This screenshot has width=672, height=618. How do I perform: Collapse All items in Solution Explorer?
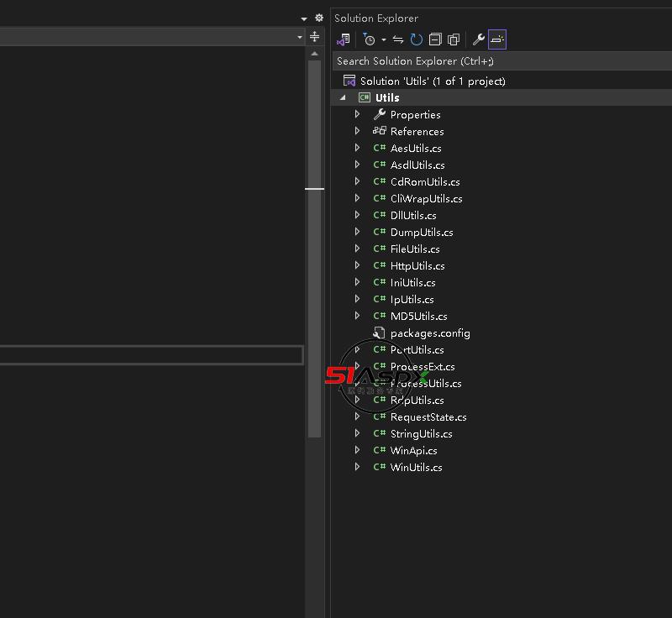435,39
